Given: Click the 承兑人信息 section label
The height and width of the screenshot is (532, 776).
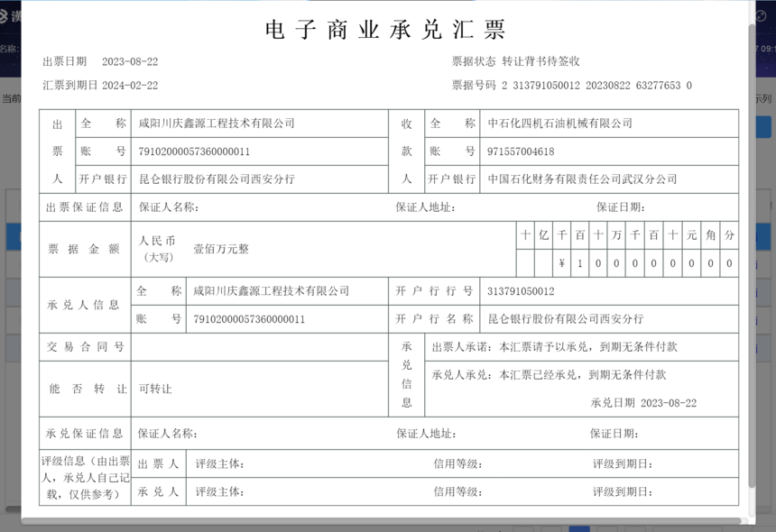Looking at the screenshot, I should [83, 305].
